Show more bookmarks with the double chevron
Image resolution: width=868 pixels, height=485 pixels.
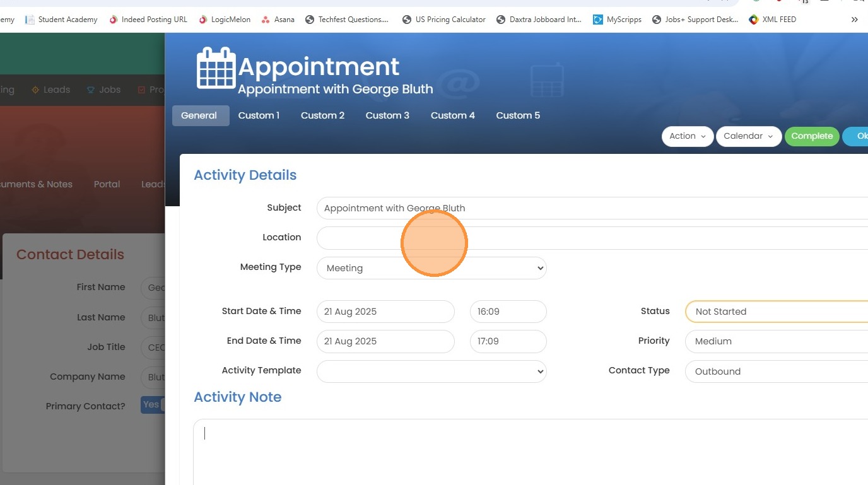[854, 20]
